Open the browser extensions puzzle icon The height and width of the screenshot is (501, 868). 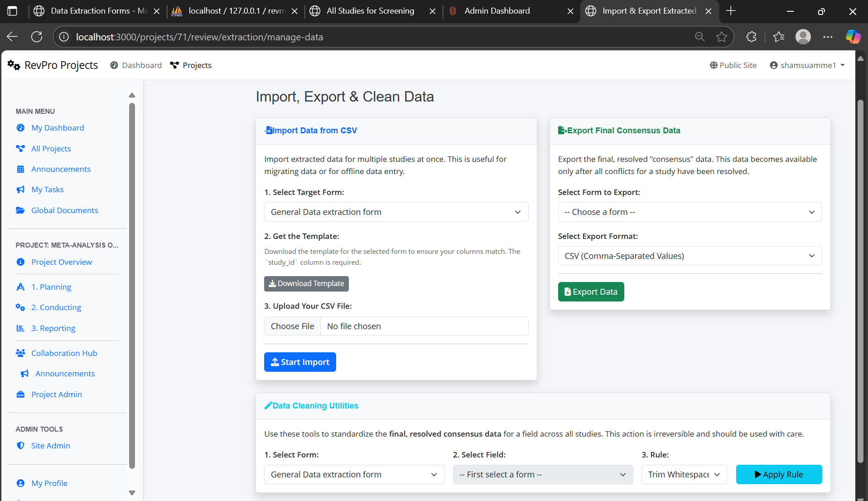tap(751, 37)
